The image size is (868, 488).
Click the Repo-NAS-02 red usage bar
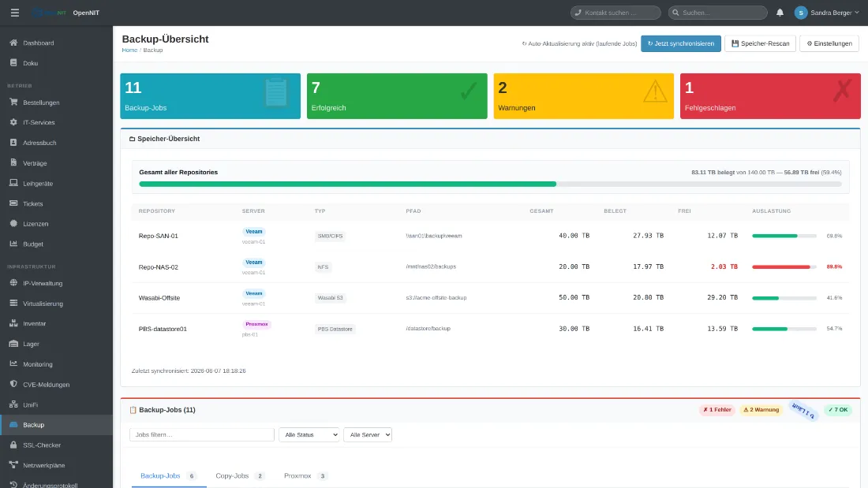click(x=784, y=266)
